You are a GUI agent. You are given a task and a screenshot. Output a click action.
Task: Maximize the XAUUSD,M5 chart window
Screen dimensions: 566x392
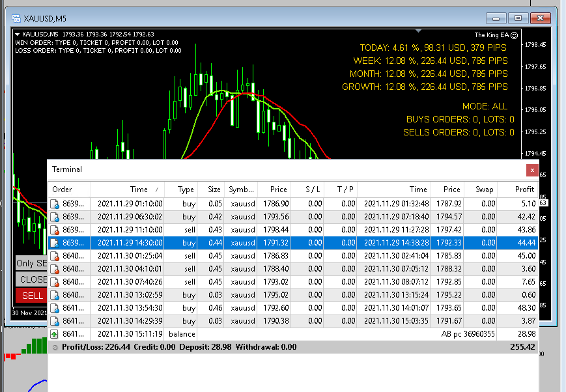(518, 18)
